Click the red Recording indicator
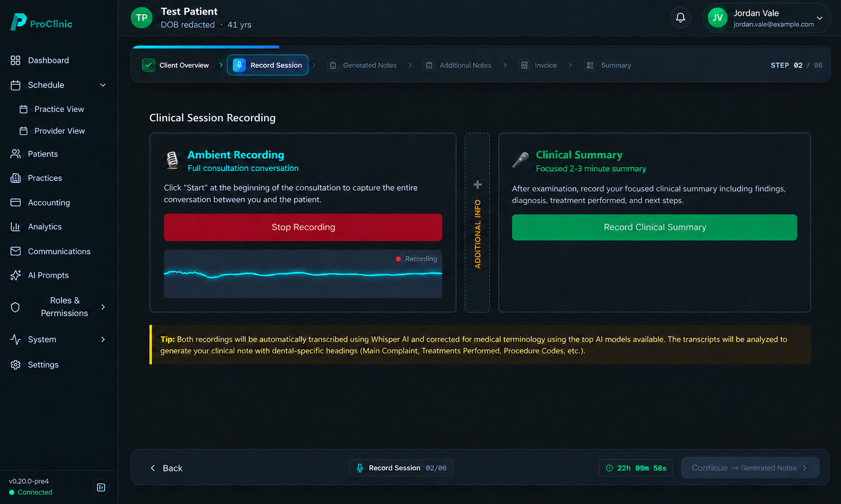The height and width of the screenshot is (504, 841). tap(416, 259)
